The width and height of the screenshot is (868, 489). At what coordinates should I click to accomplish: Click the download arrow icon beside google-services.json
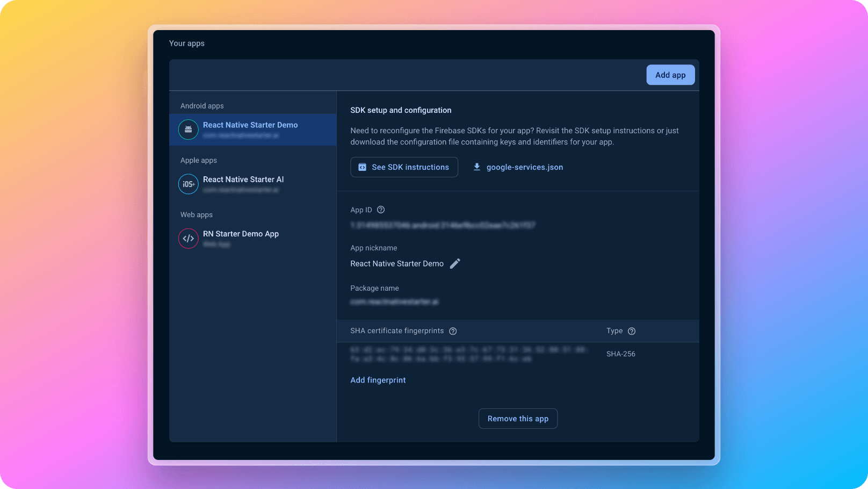click(477, 167)
